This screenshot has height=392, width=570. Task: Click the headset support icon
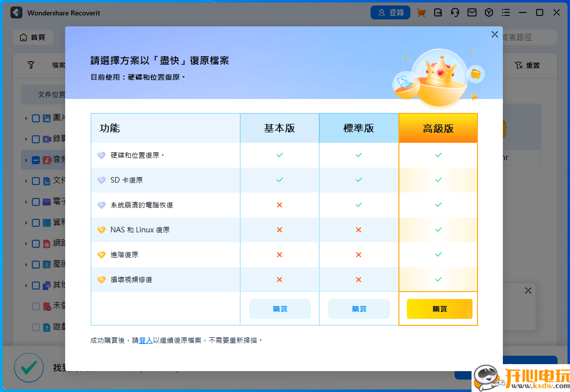(455, 12)
